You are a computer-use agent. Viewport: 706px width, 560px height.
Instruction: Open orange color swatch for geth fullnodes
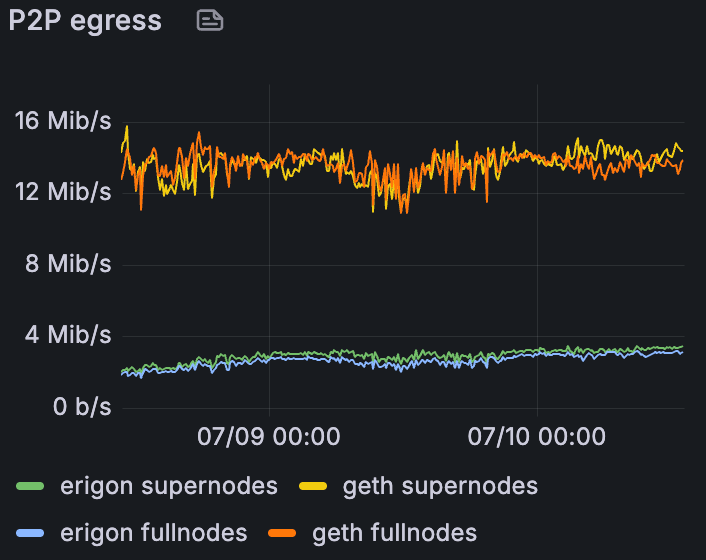284,533
